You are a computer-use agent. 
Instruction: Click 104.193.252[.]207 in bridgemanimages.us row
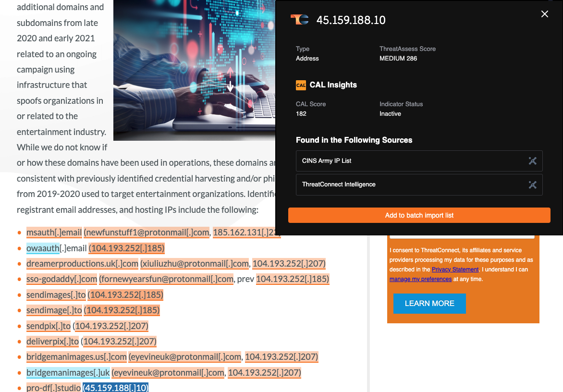[x=281, y=357]
